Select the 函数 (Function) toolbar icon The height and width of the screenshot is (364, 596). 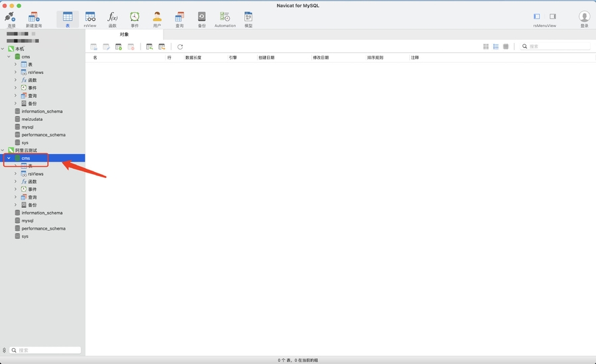(x=113, y=18)
